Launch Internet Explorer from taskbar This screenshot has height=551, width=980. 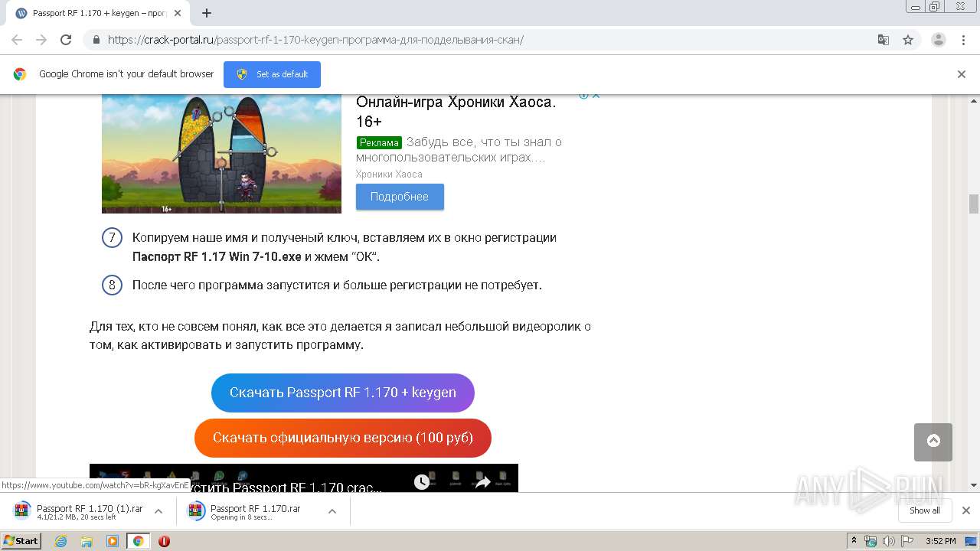tap(60, 541)
